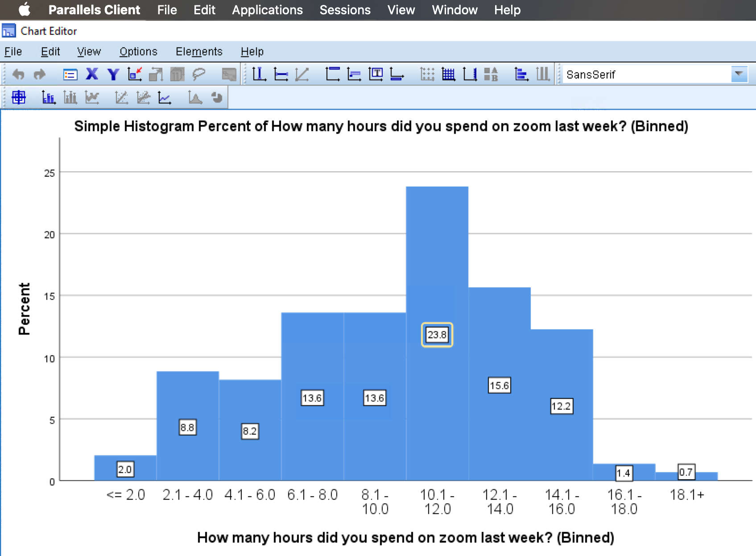Toggle the legend A/B icon
756x556 pixels.
(491, 74)
